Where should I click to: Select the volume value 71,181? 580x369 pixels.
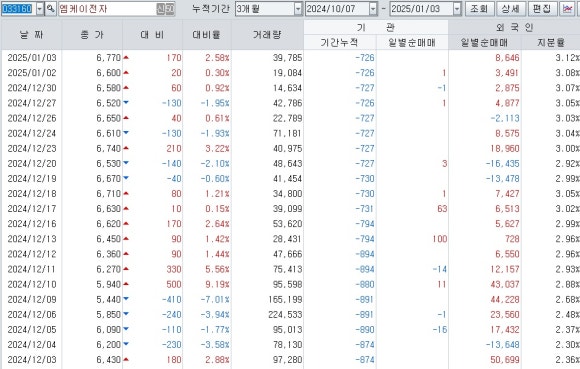(x=287, y=133)
